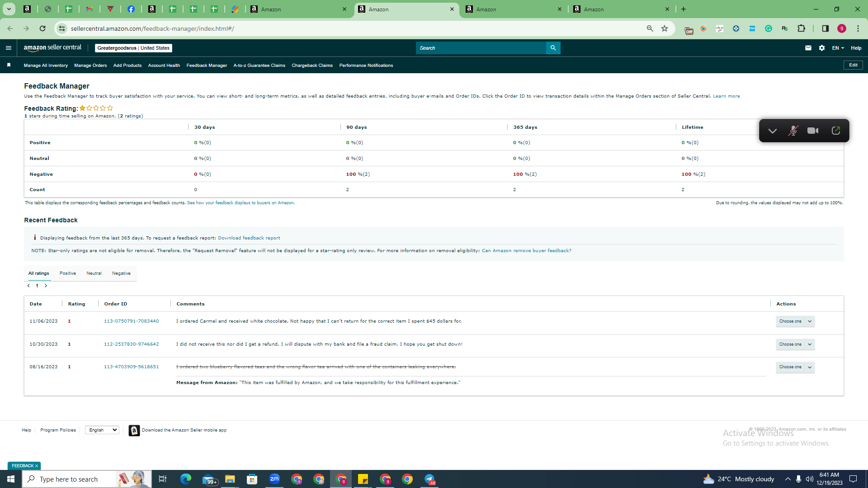The image size is (868, 488).
Task: Click the zoom magnifier icon in the address bar
Action: [x=650, y=28]
